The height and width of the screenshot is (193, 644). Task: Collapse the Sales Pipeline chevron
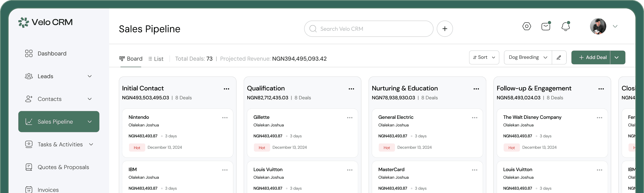(x=90, y=122)
